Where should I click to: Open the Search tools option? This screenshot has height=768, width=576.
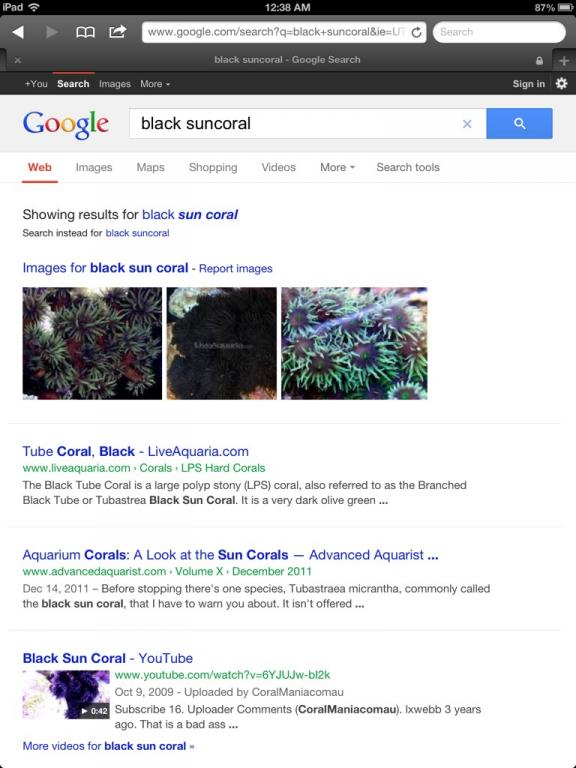[408, 167]
